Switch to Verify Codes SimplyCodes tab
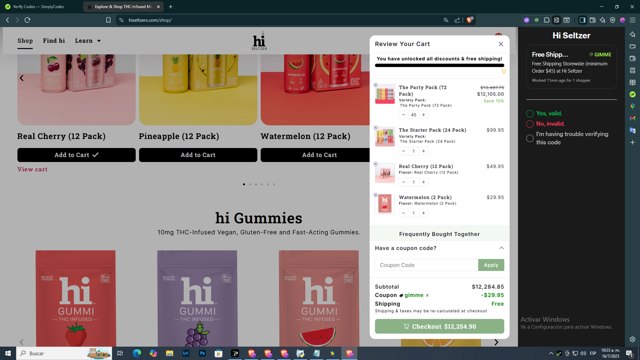 tap(39, 7)
